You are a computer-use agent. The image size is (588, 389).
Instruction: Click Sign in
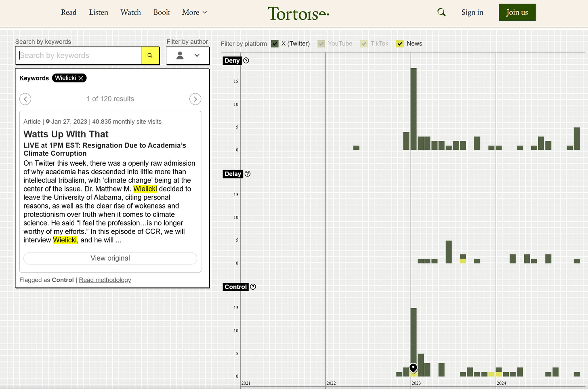pyautogui.click(x=472, y=13)
